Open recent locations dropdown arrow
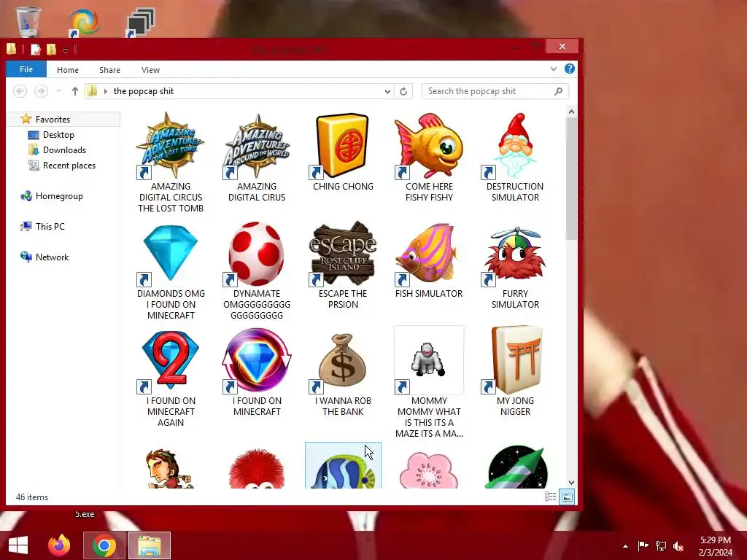Image resolution: width=747 pixels, height=560 pixels. 58,91
